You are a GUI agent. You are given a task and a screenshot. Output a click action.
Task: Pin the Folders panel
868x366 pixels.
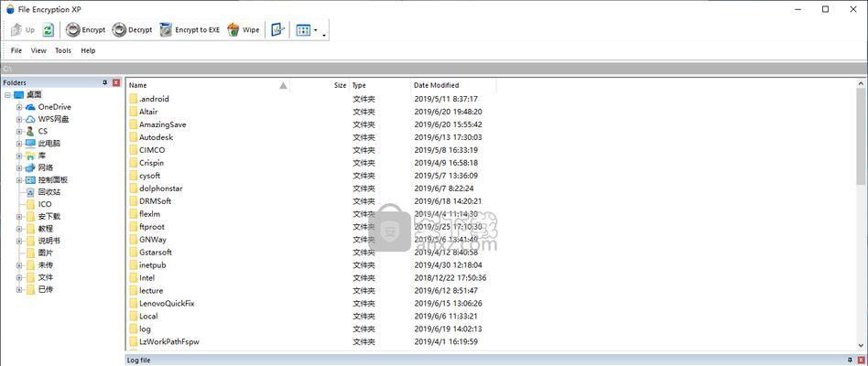[x=105, y=82]
